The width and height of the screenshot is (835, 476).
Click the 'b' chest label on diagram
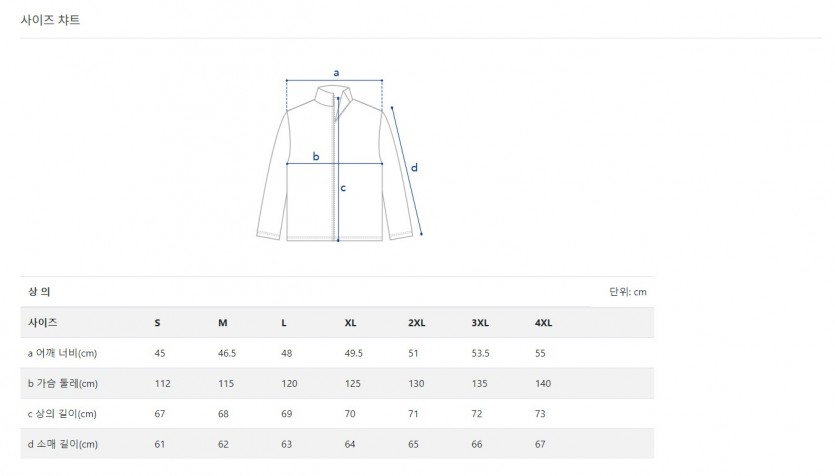[x=316, y=156]
